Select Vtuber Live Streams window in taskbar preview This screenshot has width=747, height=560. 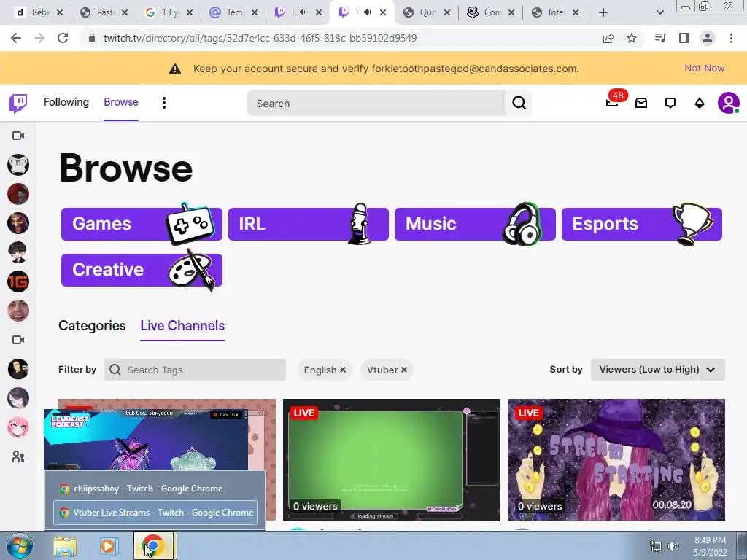155,513
